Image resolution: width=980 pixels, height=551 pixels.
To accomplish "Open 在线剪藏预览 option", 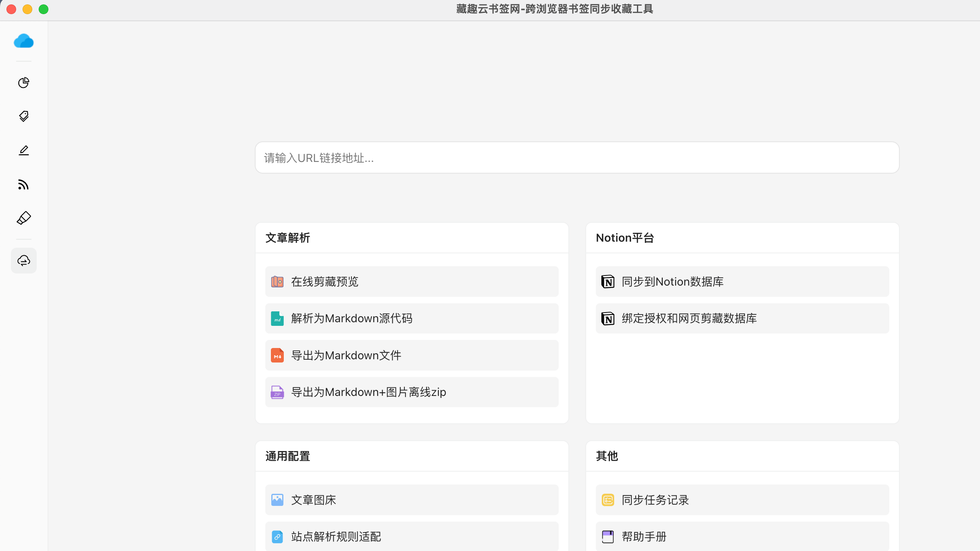I will tap(412, 282).
